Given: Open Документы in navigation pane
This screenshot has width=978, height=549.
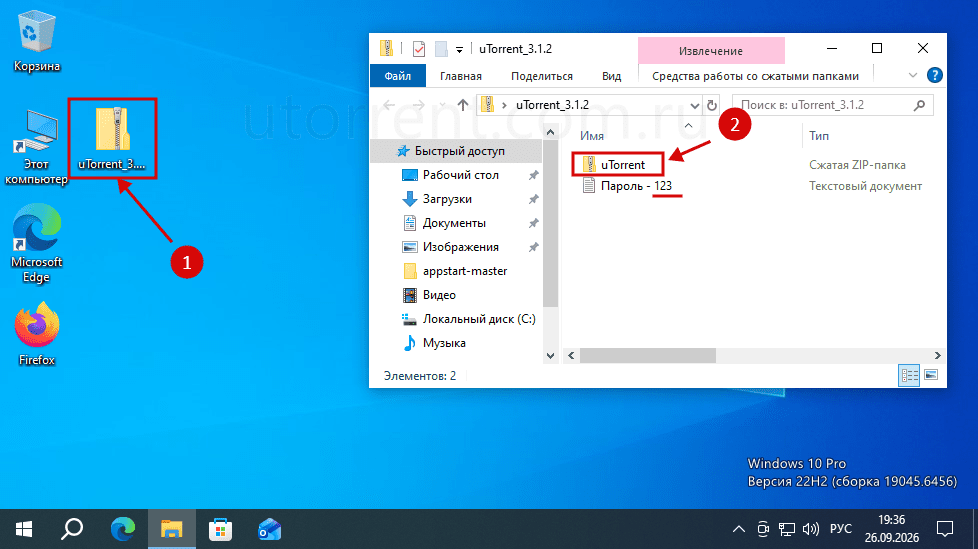Looking at the screenshot, I should click(454, 223).
